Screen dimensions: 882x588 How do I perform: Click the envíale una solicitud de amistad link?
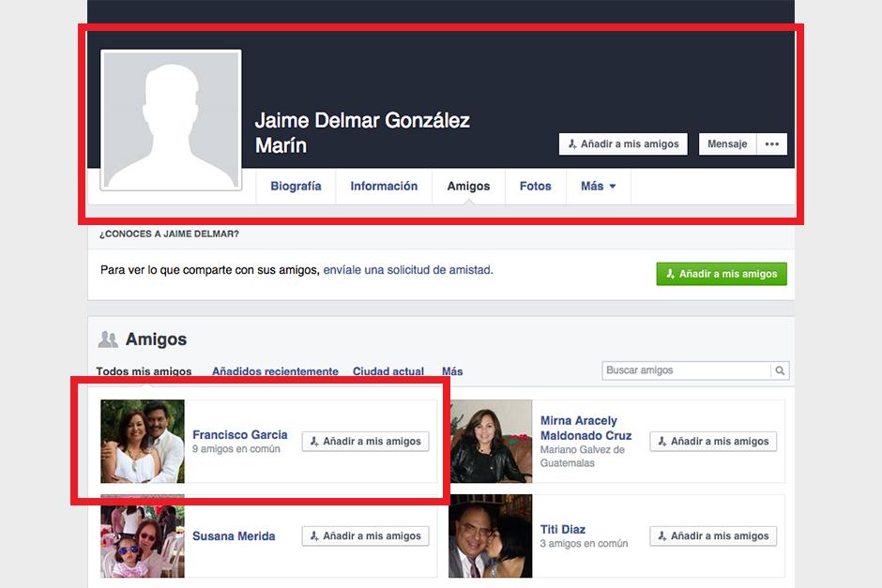tap(404, 270)
